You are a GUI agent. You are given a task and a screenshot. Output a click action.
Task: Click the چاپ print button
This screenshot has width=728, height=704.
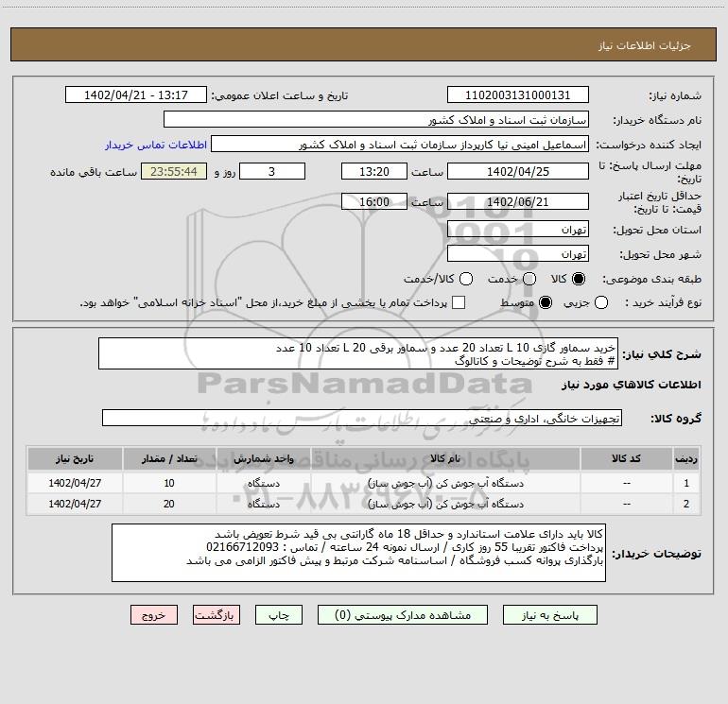click(x=279, y=615)
